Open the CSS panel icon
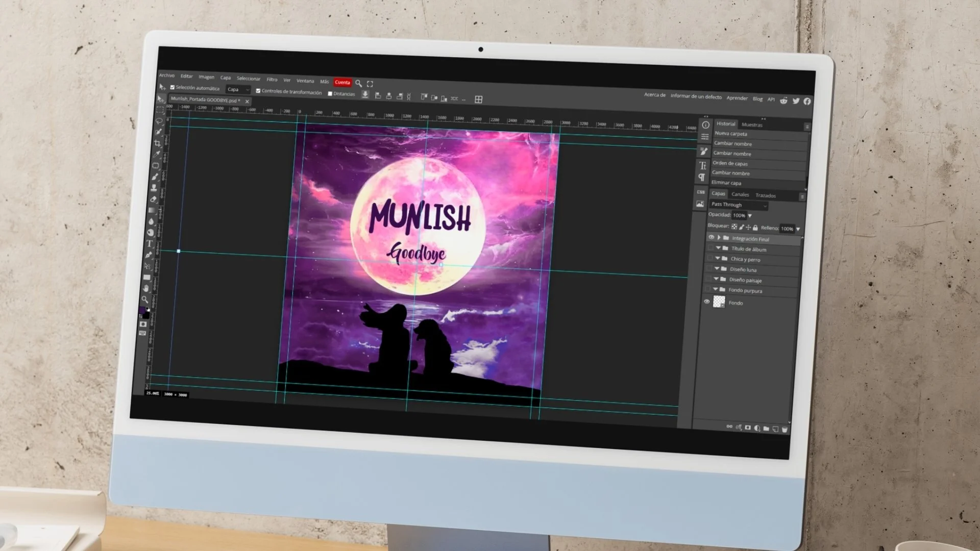980x551 pixels. pos(701,192)
